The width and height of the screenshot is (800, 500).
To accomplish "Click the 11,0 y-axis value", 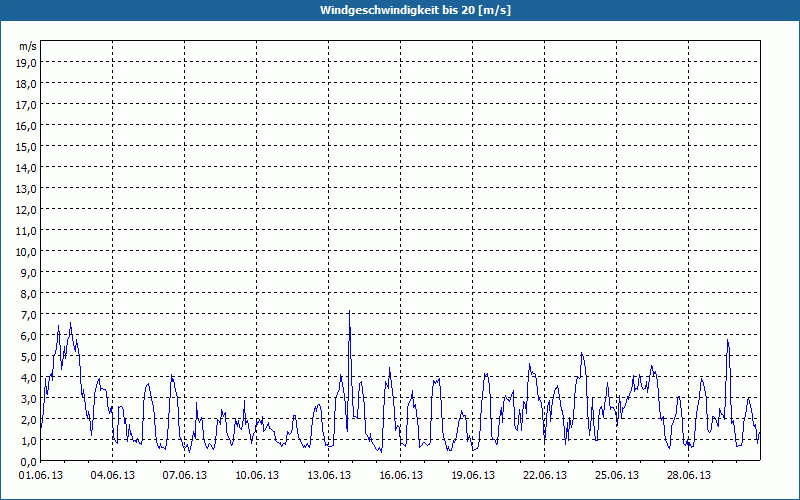I will [x=27, y=231].
